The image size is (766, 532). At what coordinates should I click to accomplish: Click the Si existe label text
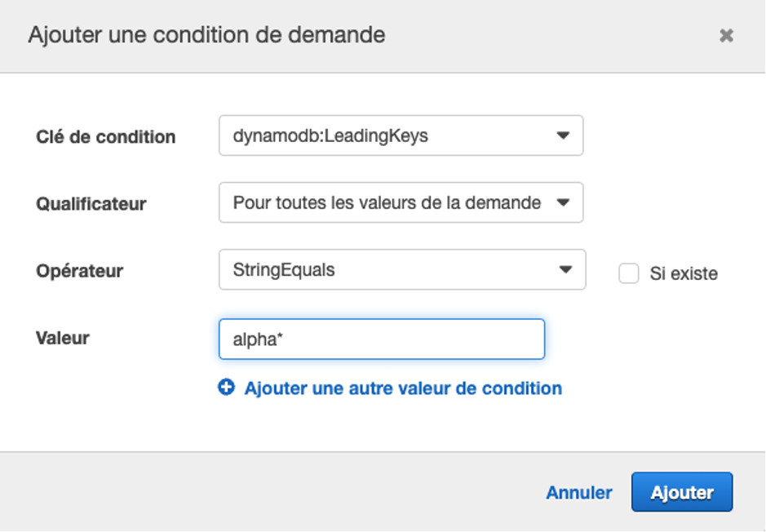684,273
